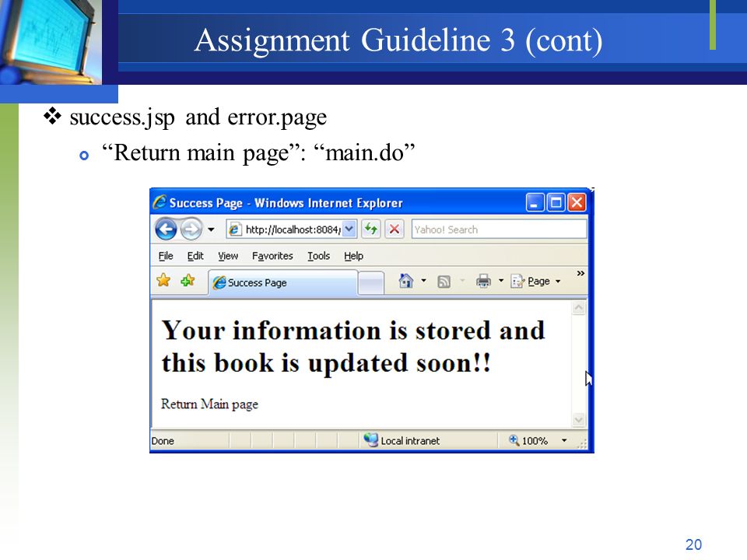
Task: Open a new blank tab
Action: click(x=370, y=283)
